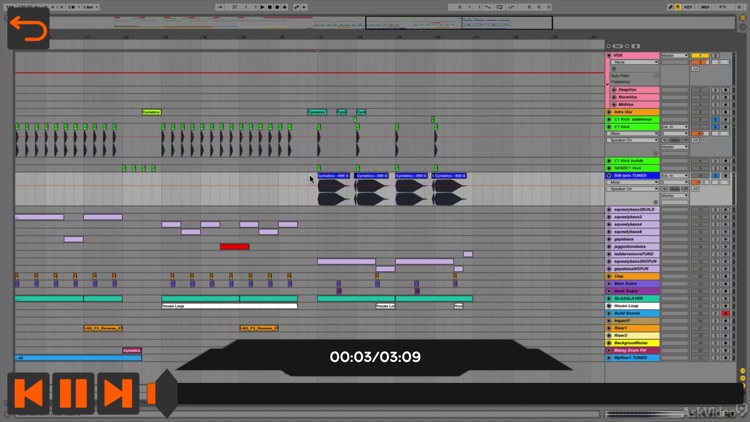Skip to previous video chapter
The width and height of the screenshot is (750, 422).
[28, 393]
